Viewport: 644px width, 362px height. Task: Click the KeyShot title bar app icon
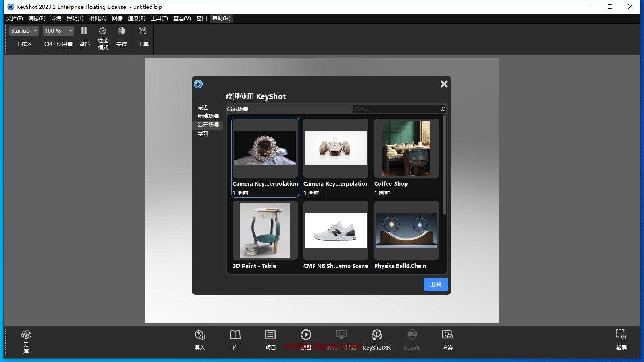pos(11,7)
